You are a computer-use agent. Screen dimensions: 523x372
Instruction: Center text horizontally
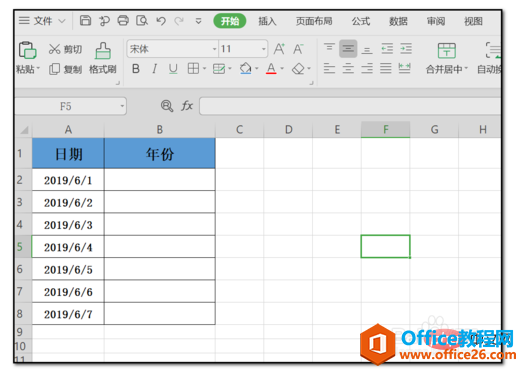click(x=348, y=68)
